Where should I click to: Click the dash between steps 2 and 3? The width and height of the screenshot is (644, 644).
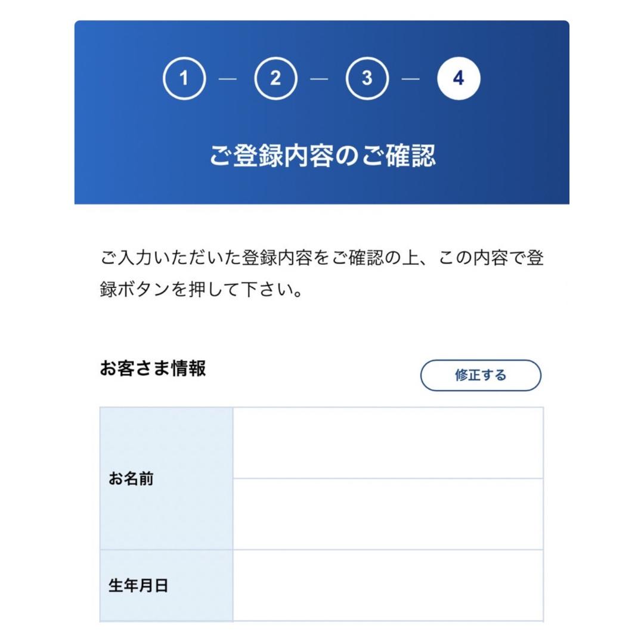tap(320, 79)
